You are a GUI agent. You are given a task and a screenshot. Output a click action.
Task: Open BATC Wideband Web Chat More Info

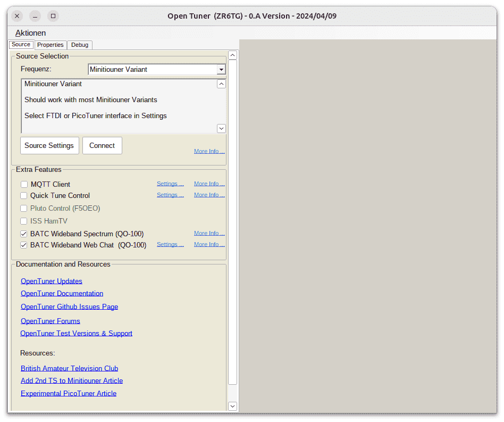click(x=209, y=244)
